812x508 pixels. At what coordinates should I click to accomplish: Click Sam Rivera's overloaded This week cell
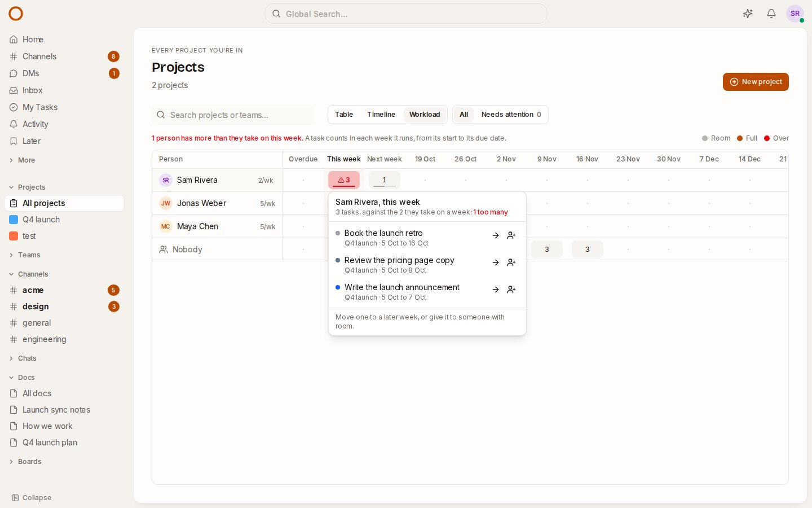tap(344, 180)
